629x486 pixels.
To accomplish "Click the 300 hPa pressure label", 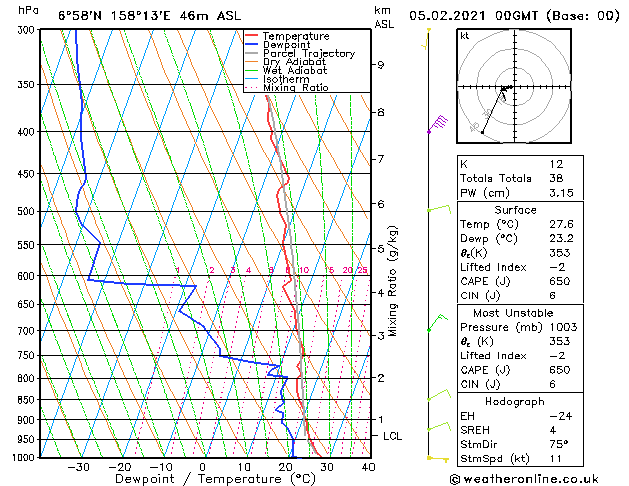I will pyautogui.click(x=28, y=30).
